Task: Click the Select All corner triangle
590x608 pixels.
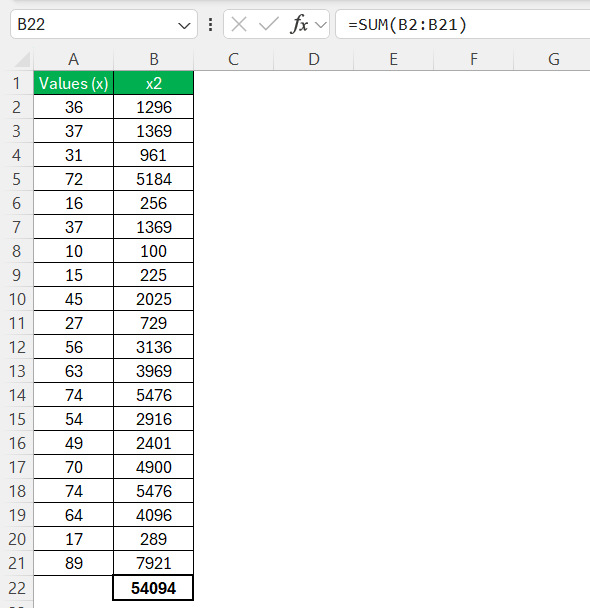Action: (22, 60)
